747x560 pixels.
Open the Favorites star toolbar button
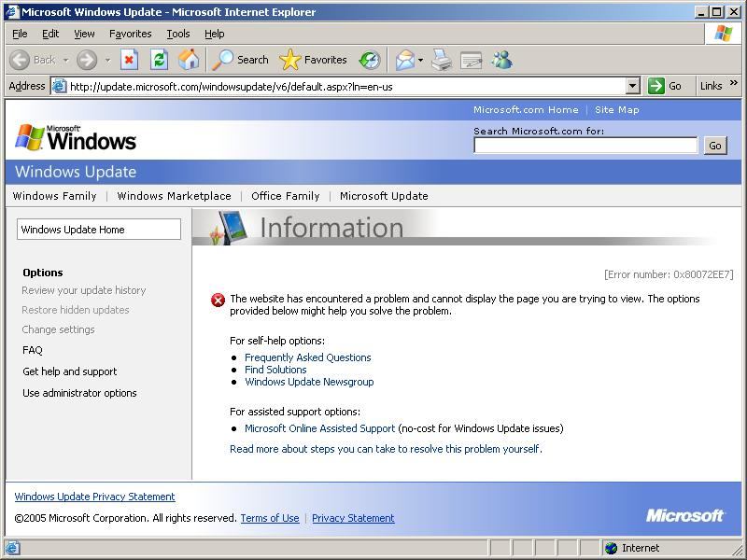point(313,60)
